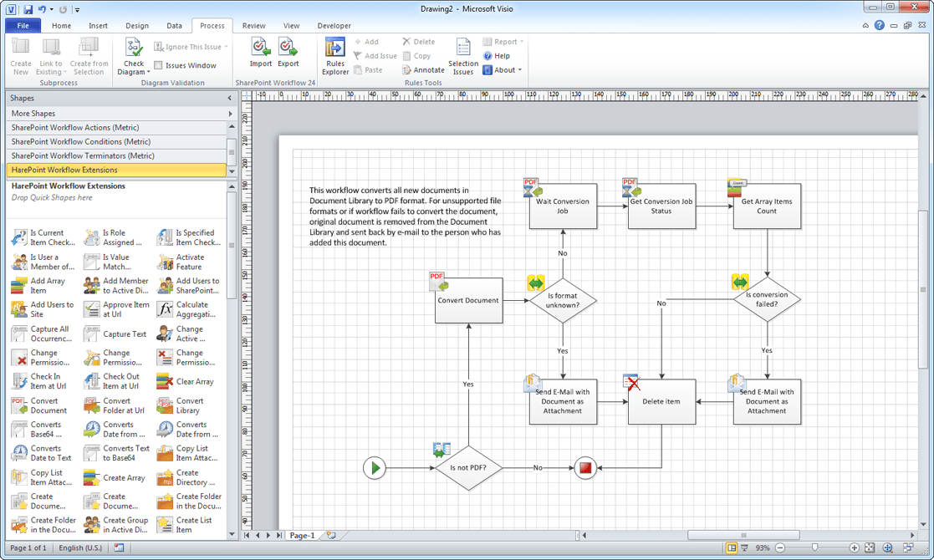Click Help in the Rules Tools group
The height and width of the screenshot is (560, 934).
coord(497,55)
